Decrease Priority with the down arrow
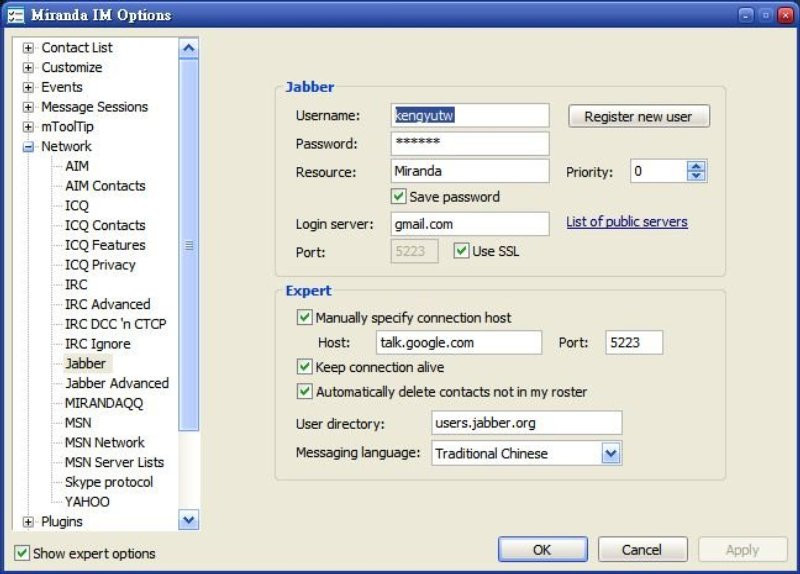Viewport: 800px width, 574px height. coord(696,176)
